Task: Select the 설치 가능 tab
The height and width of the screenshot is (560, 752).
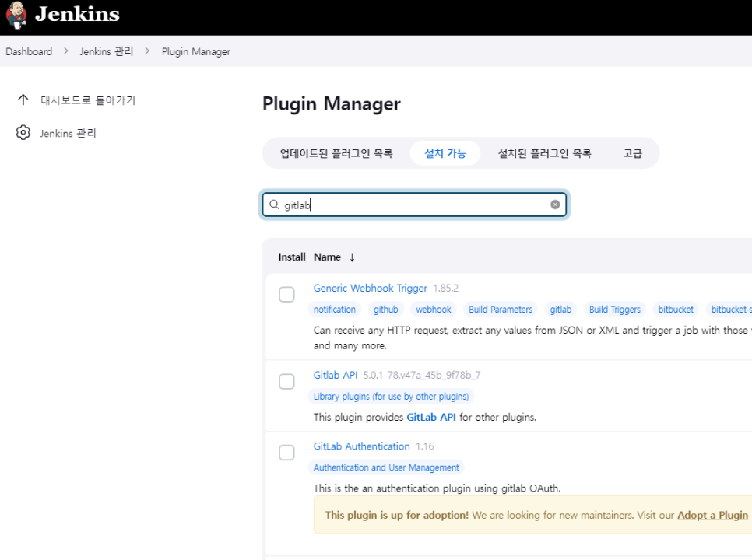Action: 445,153
